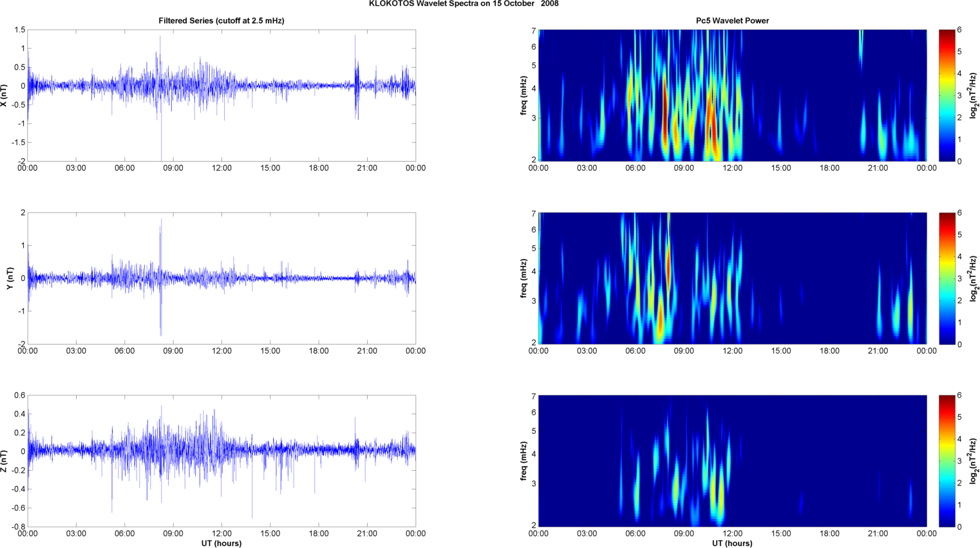Click the colorbar of the X-component wavelet spectrum
Viewport: 980px width, 548px height.
tap(947, 95)
